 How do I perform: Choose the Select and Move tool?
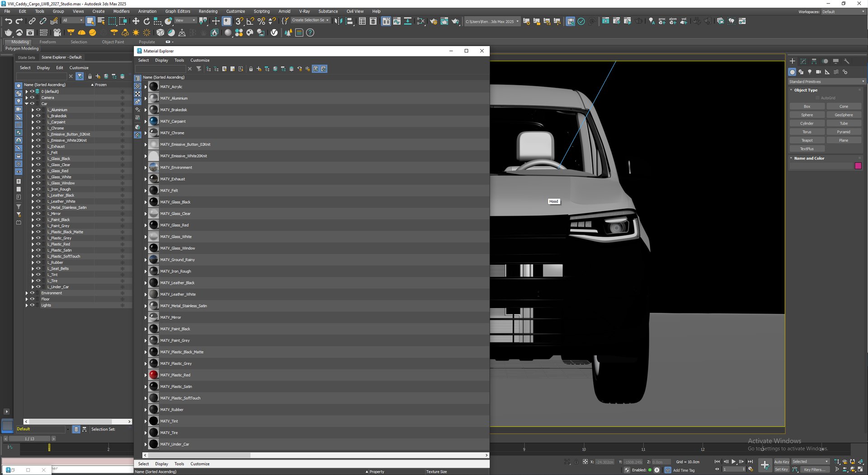pos(136,21)
